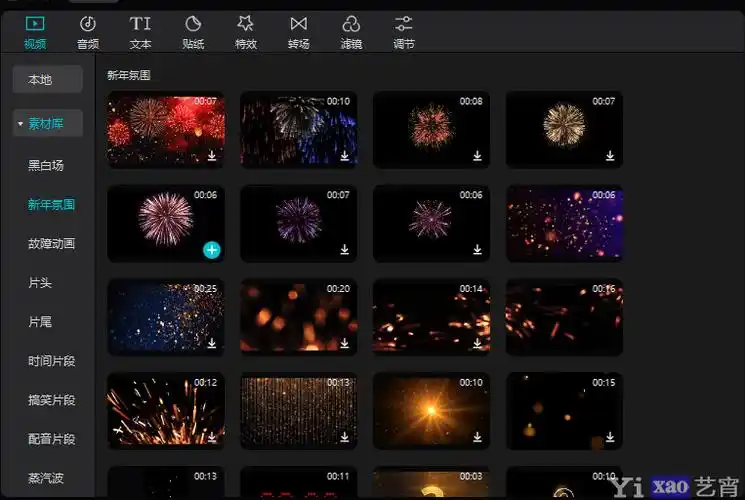Select the pink firework 00:06 thumbnail
This screenshot has height=500, width=745.
point(166,223)
